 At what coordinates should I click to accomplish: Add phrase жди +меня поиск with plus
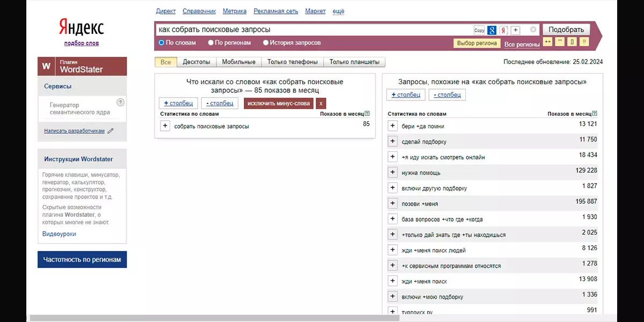(393, 281)
